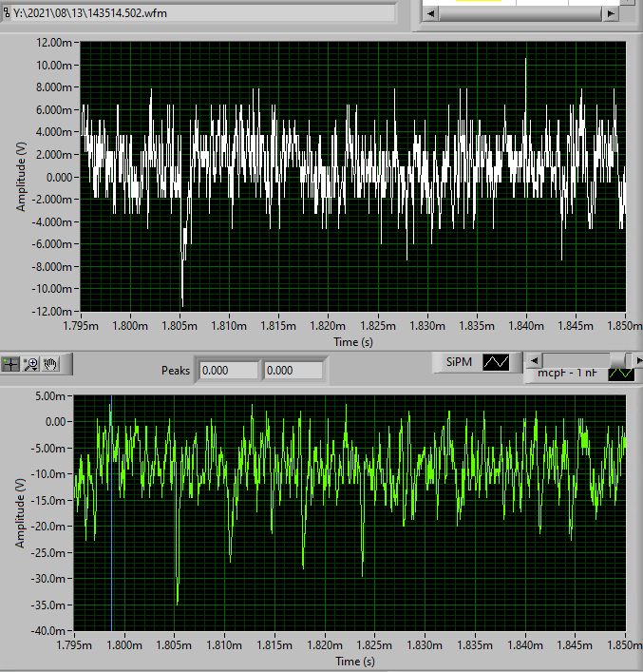Click 12.00m maximum on top graph Y axis

(50, 43)
